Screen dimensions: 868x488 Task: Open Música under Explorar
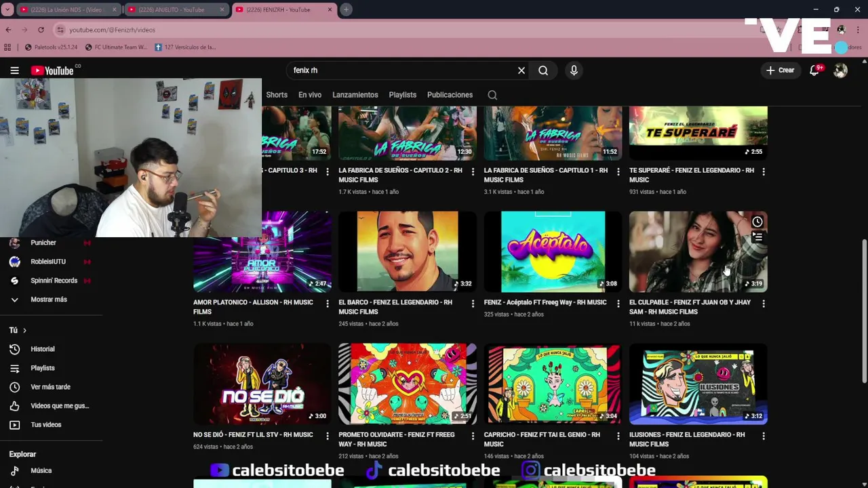(x=41, y=470)
